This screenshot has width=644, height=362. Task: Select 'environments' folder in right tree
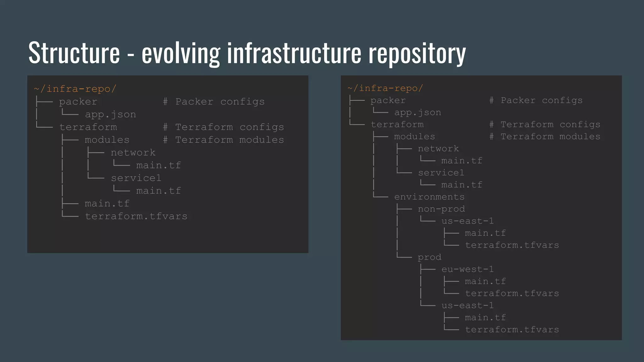429,197
